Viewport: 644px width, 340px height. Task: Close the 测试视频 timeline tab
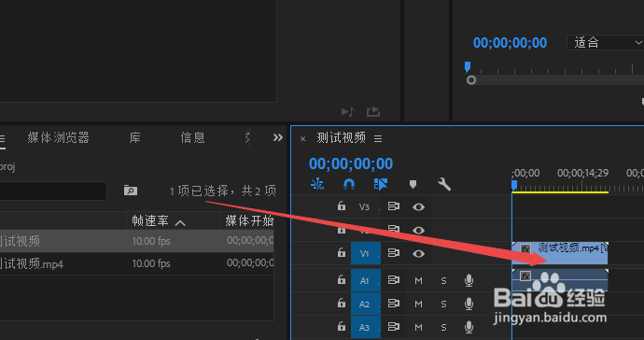coord(302,139)
